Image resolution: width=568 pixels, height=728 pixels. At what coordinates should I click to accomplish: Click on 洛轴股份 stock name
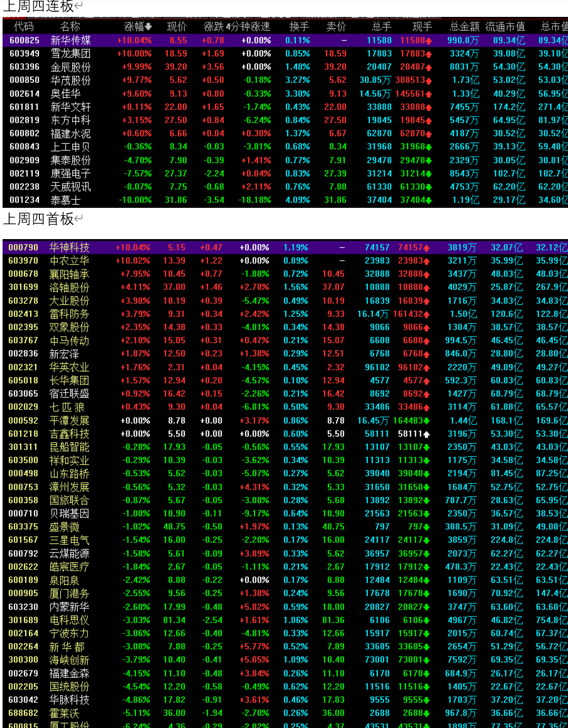click(69, 287)
